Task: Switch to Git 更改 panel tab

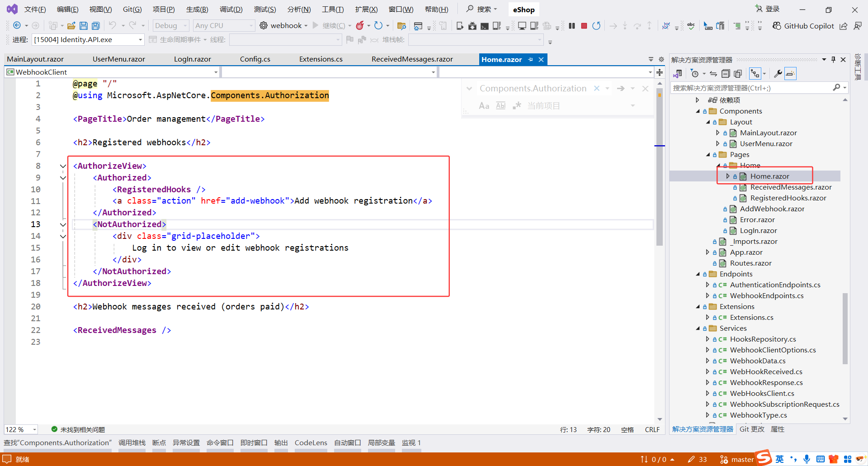Action: (752, 429)
